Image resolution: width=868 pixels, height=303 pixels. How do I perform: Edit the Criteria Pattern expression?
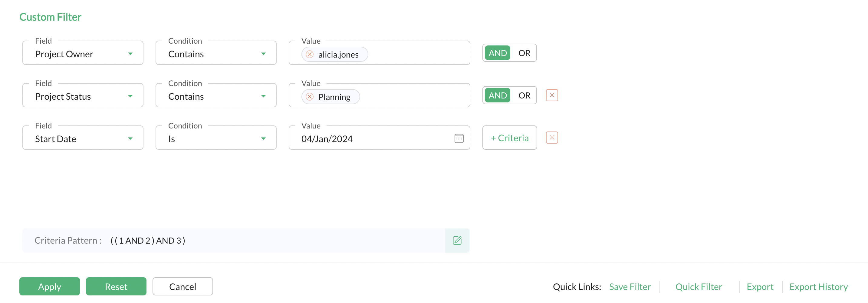[457, 240]
